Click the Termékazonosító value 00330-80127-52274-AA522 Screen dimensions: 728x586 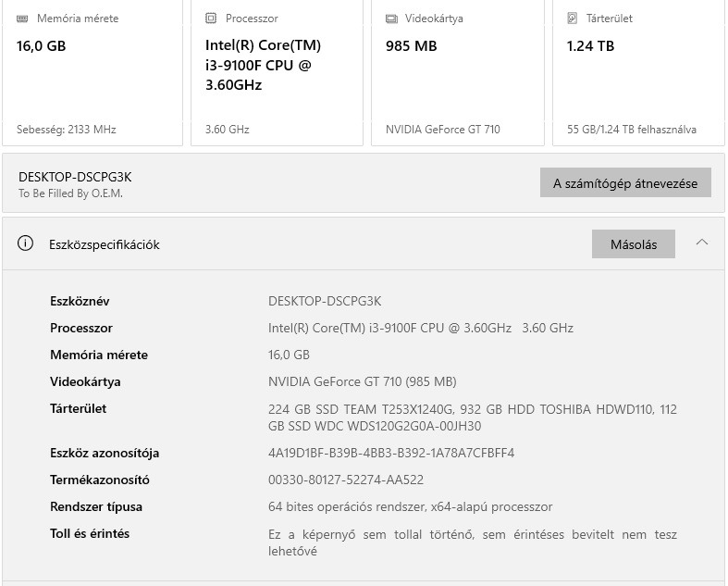coord(346,480)
